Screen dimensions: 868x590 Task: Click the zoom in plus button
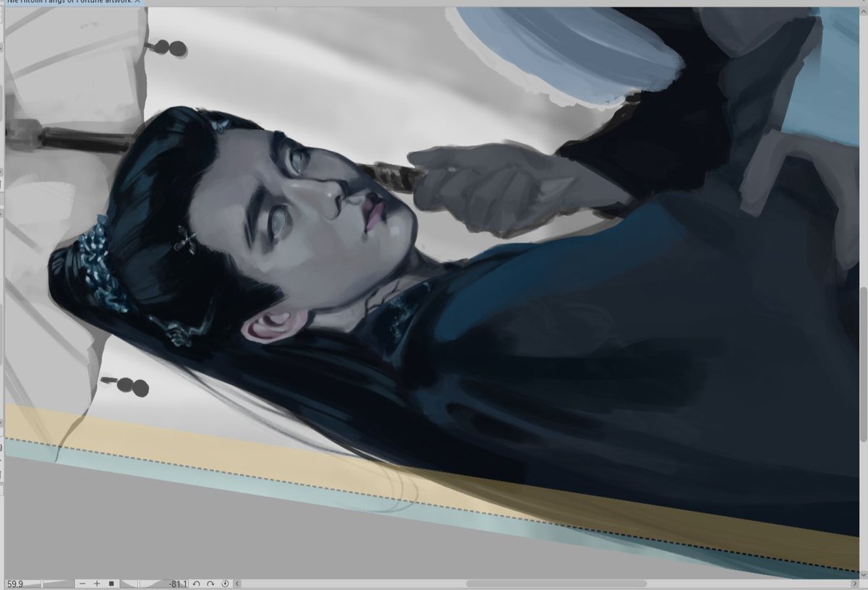coord(97,583)
